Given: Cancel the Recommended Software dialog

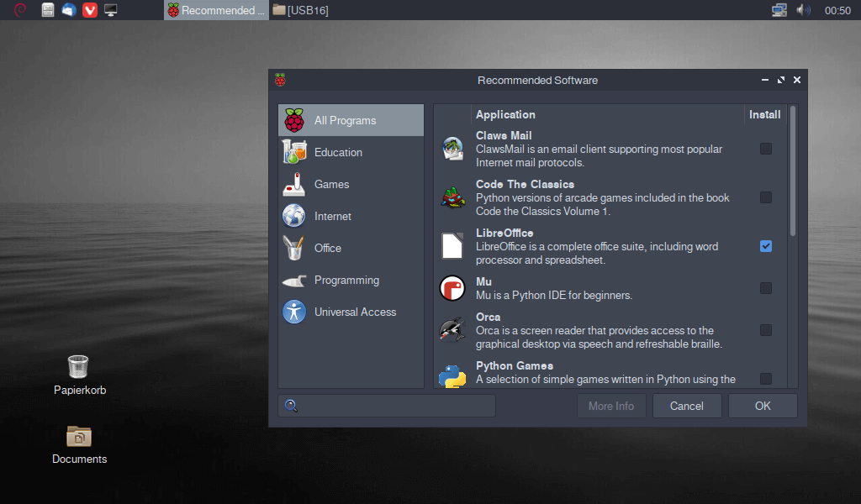Looking at the screenshot, I should tap(686, 406).
